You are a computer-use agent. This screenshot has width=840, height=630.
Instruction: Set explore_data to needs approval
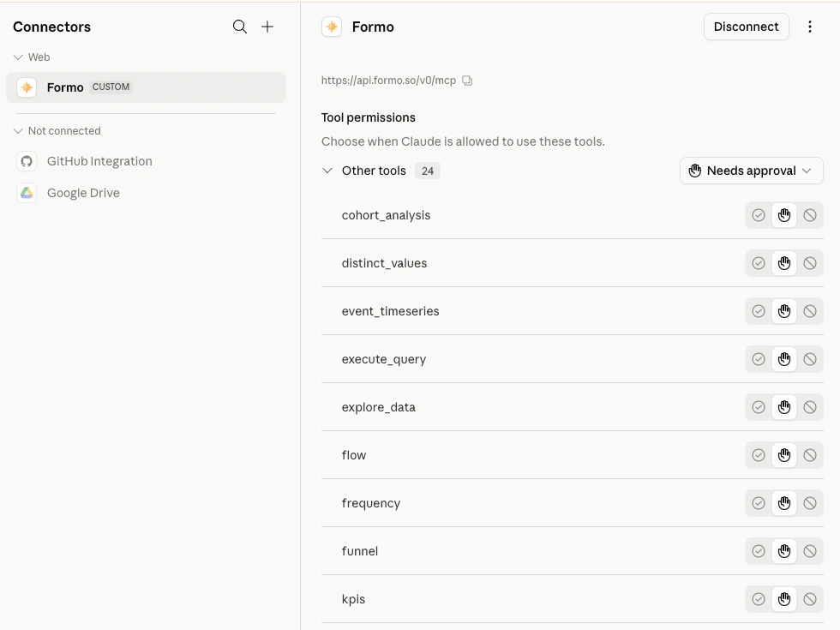[783, 407]
